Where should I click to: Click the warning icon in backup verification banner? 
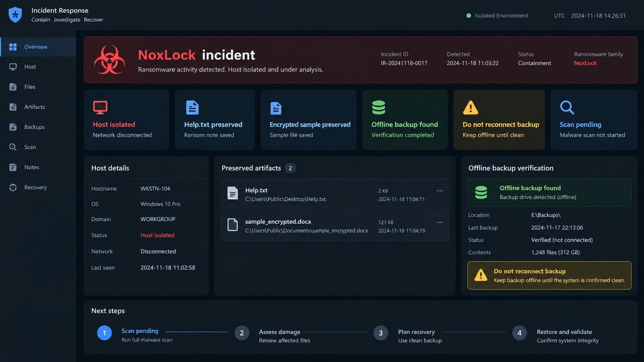click(x=481, y=275)
